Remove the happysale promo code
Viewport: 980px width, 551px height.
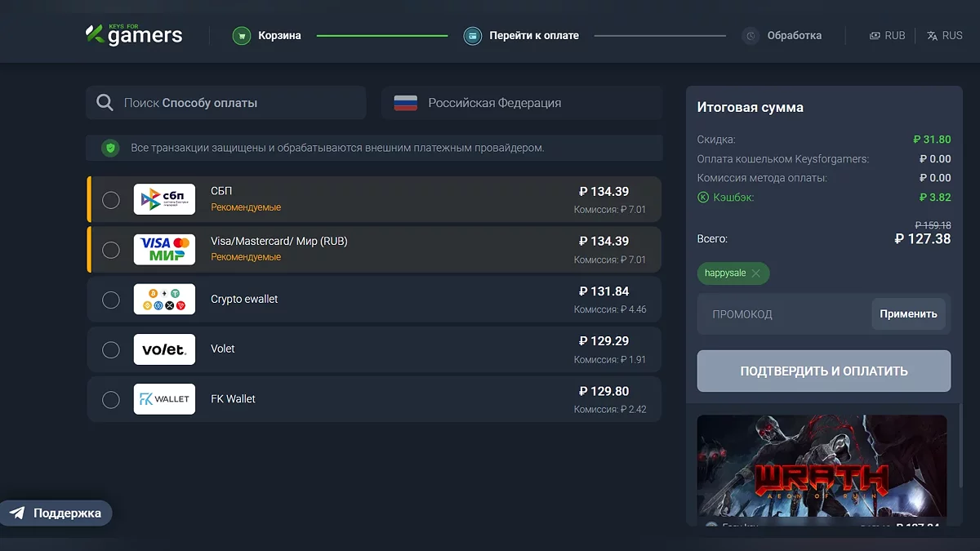756,273
